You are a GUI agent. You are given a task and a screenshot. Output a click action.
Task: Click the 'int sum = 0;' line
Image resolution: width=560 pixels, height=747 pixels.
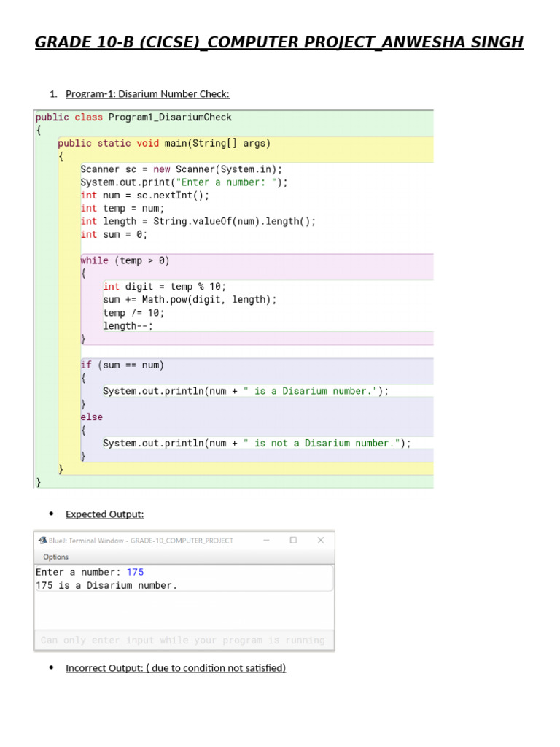(x=114, y=234)
